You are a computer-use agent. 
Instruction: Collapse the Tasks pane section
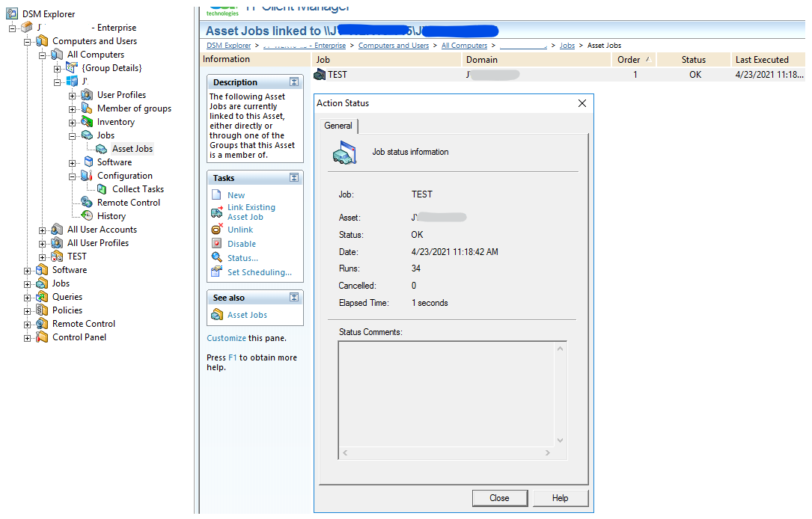pyautogui.click(x=294, y=178)
